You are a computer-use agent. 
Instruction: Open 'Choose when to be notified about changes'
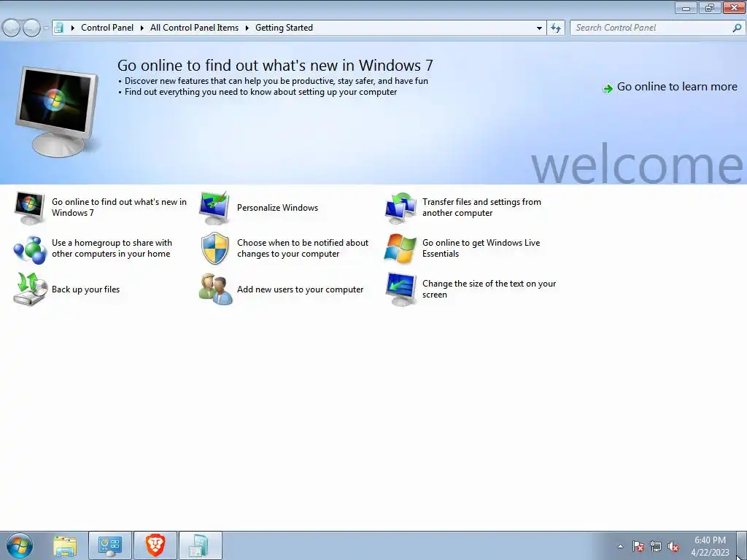click(x=303, y=248)
